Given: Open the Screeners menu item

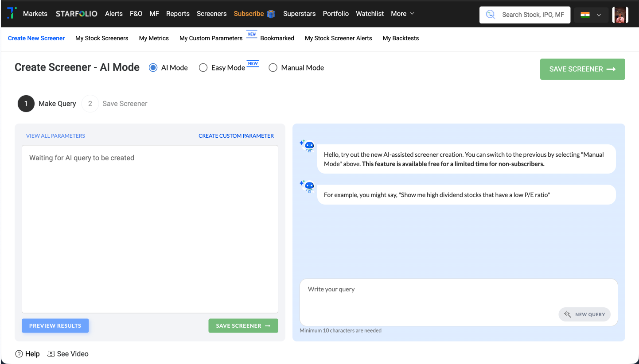Looking at the screenshot, I should coord(211,14).
